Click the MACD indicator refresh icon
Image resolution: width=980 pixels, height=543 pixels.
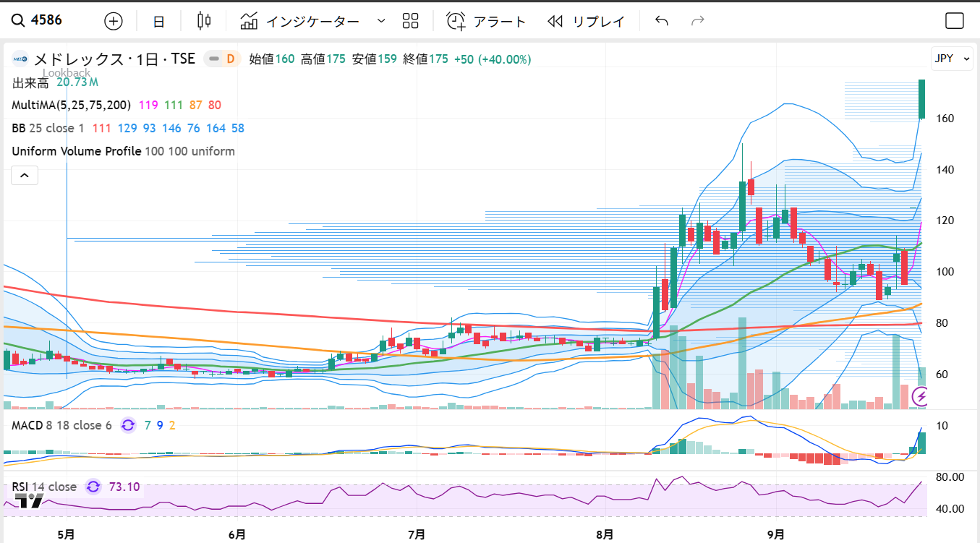click(x=128, y=425)
